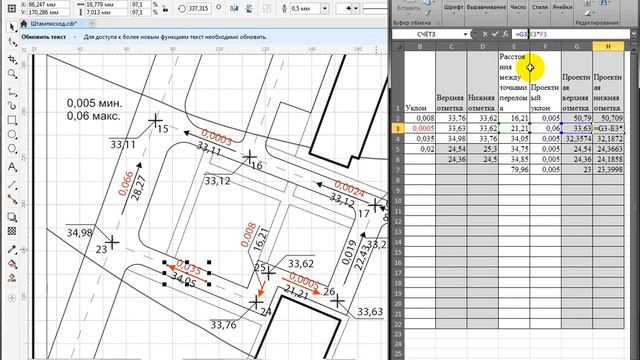
Task: Select the Pick tool in the toolbox
Action: [x=12, y=27]
